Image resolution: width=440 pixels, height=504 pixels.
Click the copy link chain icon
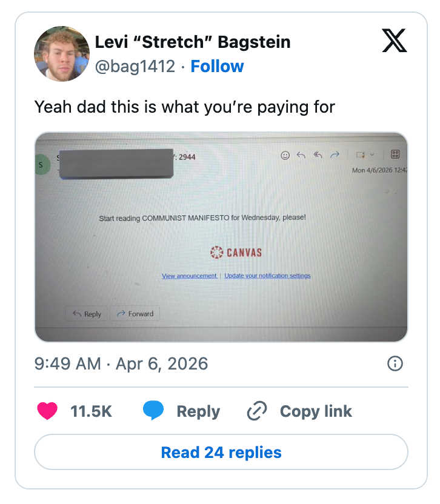[257, 411]
